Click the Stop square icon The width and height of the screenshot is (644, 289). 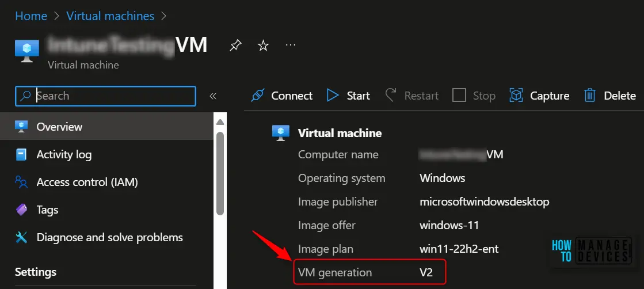[459, 96]
